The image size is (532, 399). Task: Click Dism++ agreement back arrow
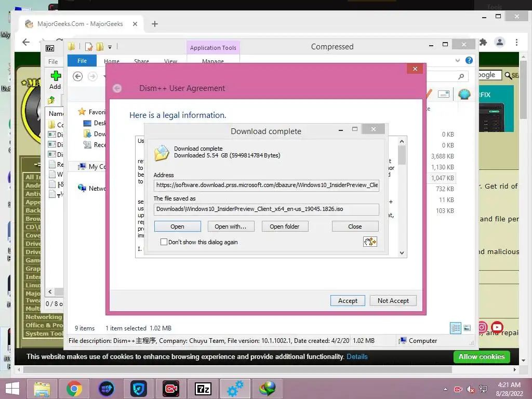point(117,88)
